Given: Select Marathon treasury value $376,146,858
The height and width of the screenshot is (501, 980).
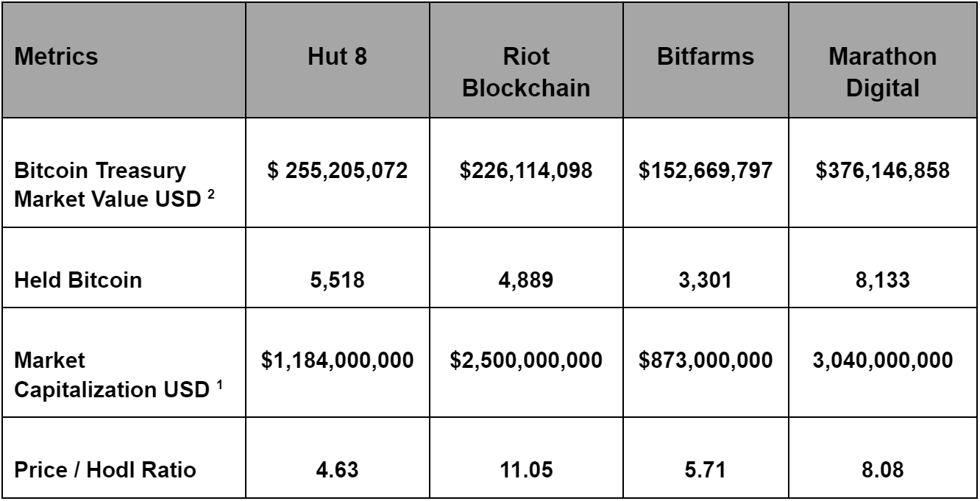Looking at the screenshot, I should click(x=883, y=172).
